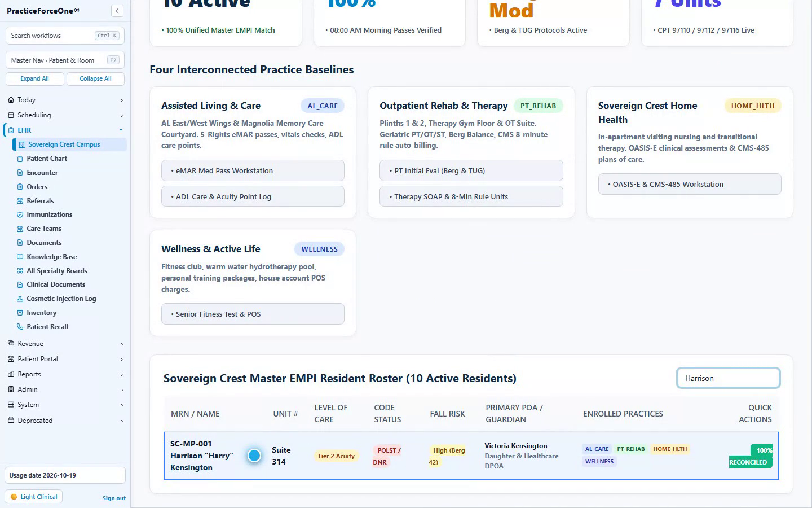The height and width of the screenshot is (508, 812).
Task: Expand the Admin section chevron
Action: 121,390
